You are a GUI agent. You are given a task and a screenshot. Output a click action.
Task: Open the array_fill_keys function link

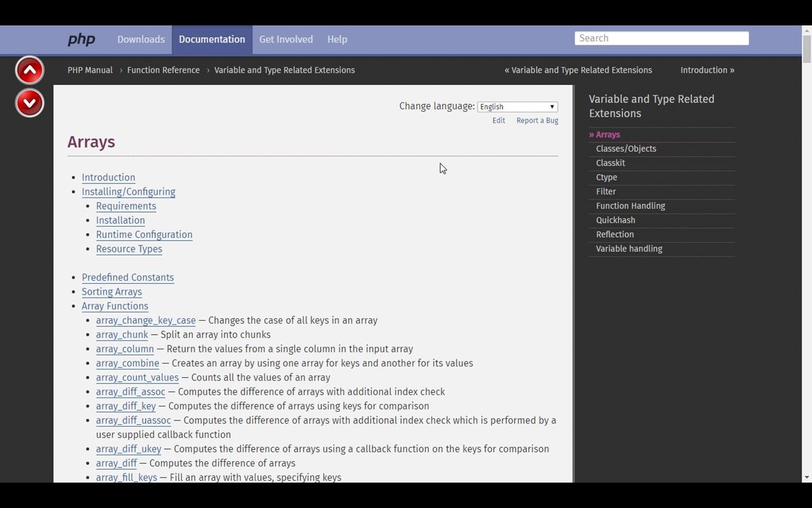pos(126,478)
